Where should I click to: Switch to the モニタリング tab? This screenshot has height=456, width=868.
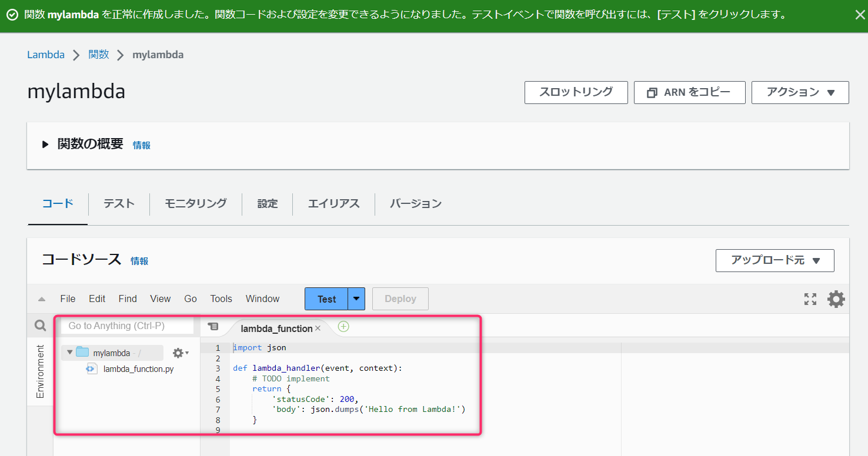195,203
